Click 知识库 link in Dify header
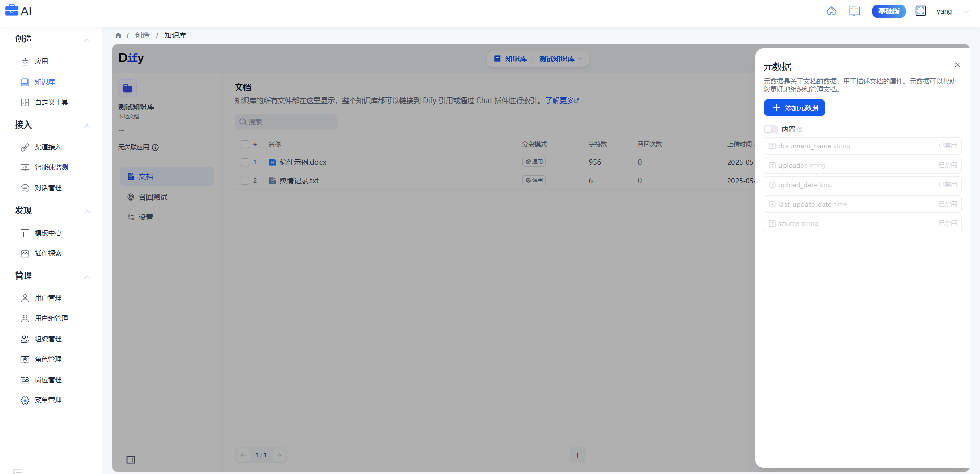The width and height of the screenshot is (980, 474). [510, 59]
